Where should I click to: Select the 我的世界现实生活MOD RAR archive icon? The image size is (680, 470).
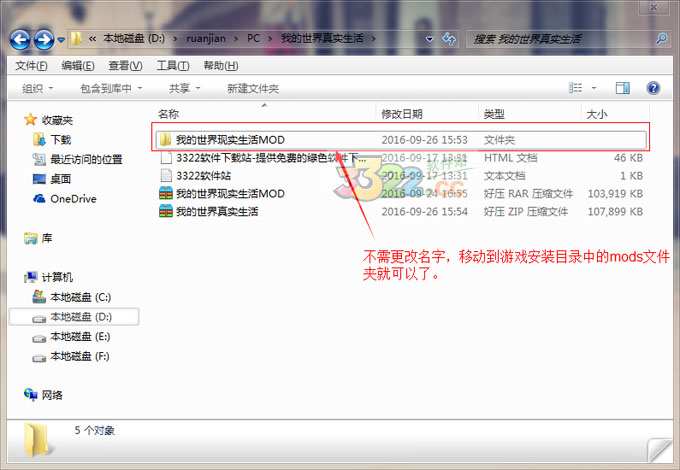click(166, 193)
